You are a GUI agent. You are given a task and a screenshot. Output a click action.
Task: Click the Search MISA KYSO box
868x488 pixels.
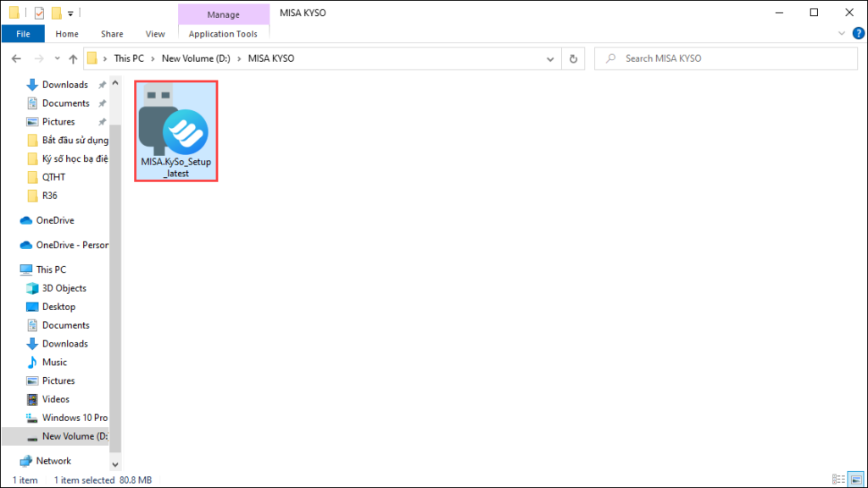point(726,58)
